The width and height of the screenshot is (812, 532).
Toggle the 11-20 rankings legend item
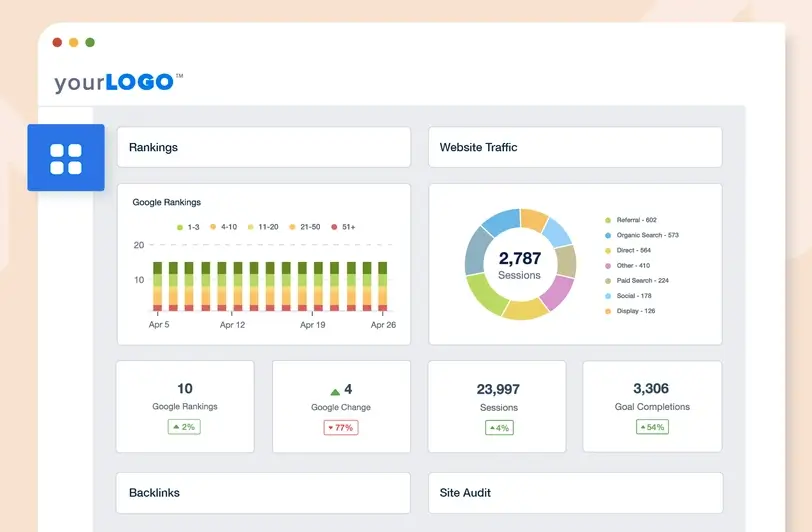(264, 227)
